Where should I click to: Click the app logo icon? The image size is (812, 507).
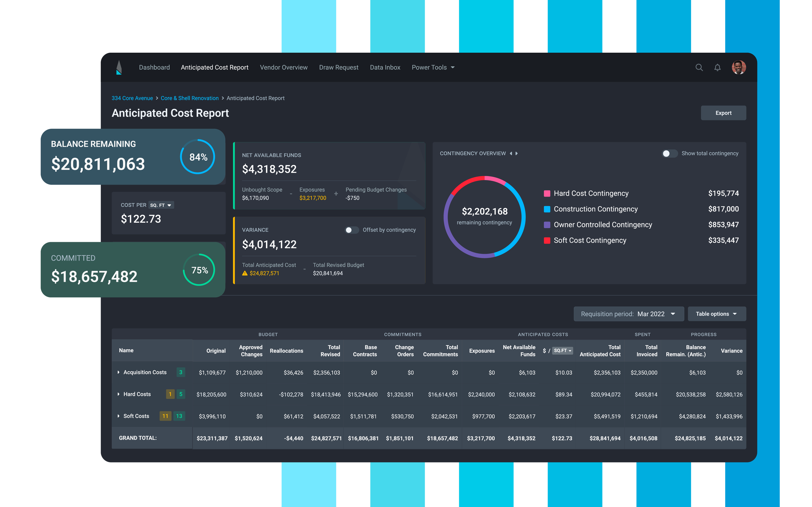(119, 67)
